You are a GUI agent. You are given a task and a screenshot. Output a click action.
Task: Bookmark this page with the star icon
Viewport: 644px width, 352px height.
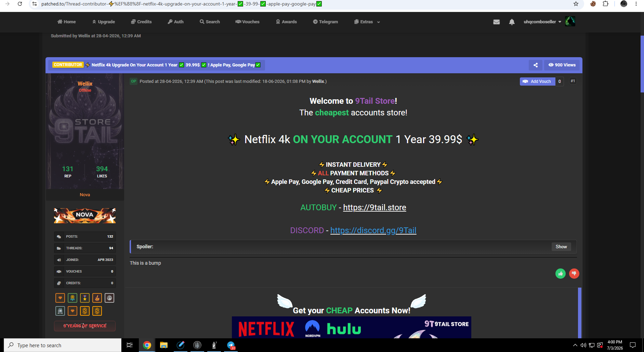click(576, 4)
